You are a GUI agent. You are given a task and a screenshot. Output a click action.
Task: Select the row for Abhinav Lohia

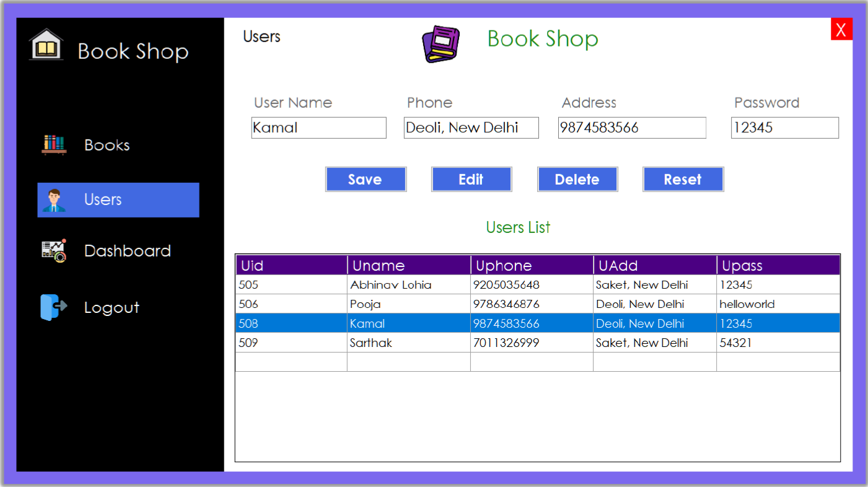[x=434, y=284]
